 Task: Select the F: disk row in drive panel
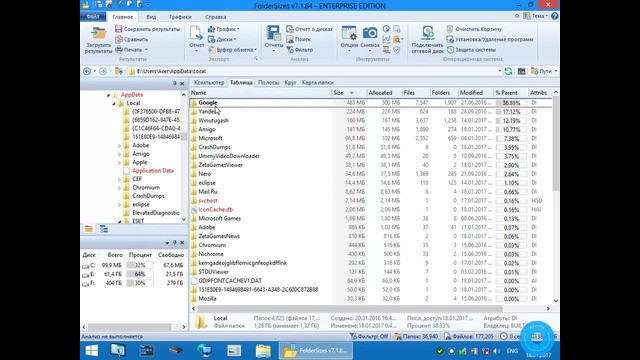tap(133, 283)
